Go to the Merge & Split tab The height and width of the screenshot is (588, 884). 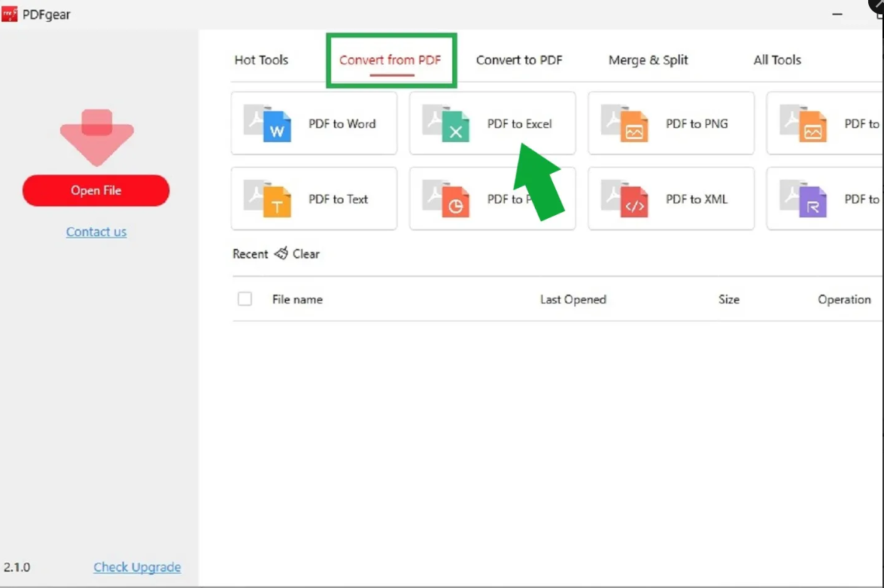pyautogui.click(x=649, y=59)
